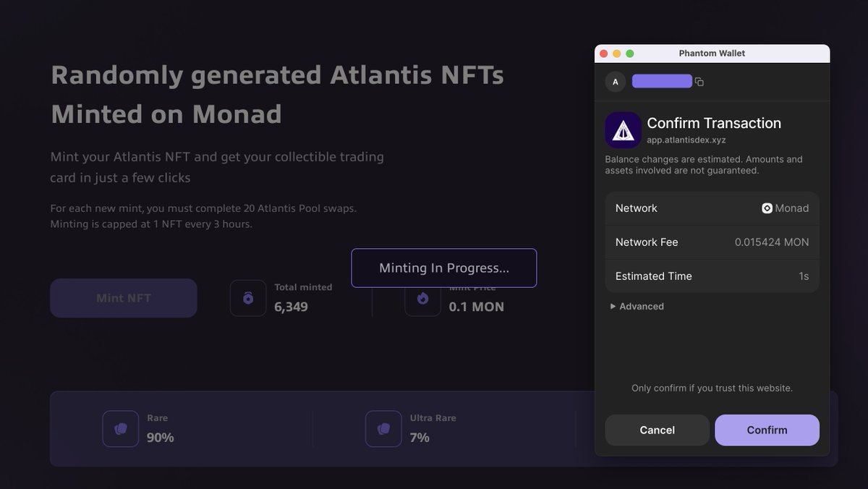Viewport: 868px width, 489px height.
Task: Confirm the transaction
Action: tap(767, 430)
